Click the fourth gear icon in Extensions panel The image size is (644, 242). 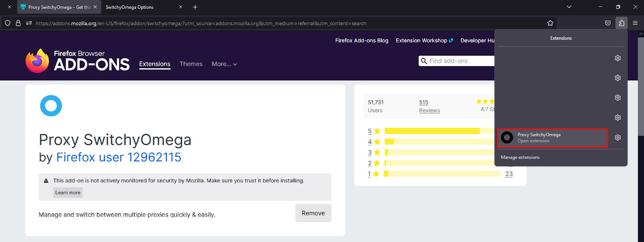coord(617,117)
